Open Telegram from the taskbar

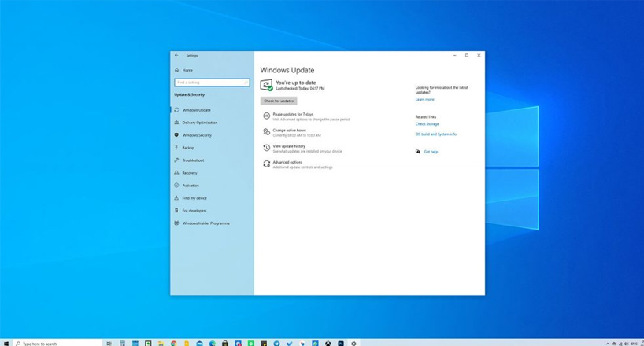point(276,343)
